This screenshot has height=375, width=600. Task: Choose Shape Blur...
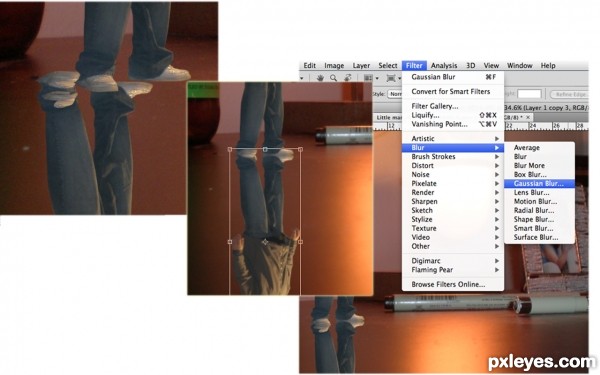point(540,219)
